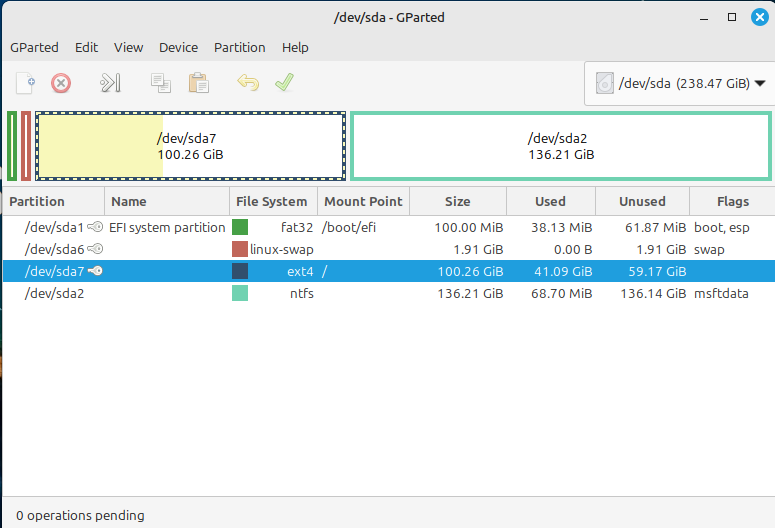
Task: Click the New partition toolbar icon
Action: coord(25,83)
